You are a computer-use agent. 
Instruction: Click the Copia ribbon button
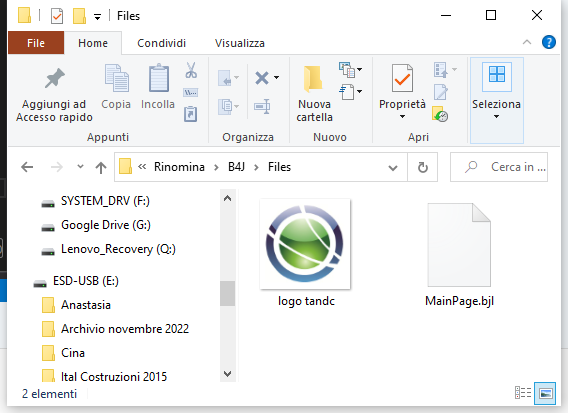click(116, 87)
